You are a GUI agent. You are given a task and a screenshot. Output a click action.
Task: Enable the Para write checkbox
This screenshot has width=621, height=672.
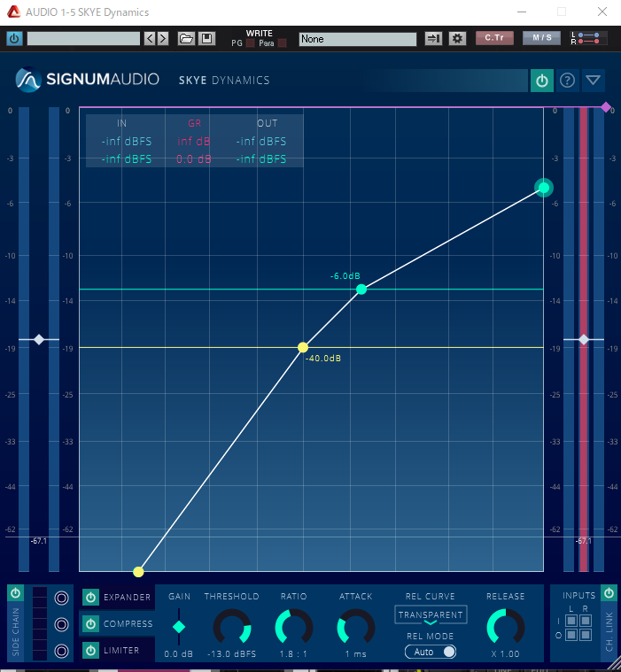[x=283, y=42]
